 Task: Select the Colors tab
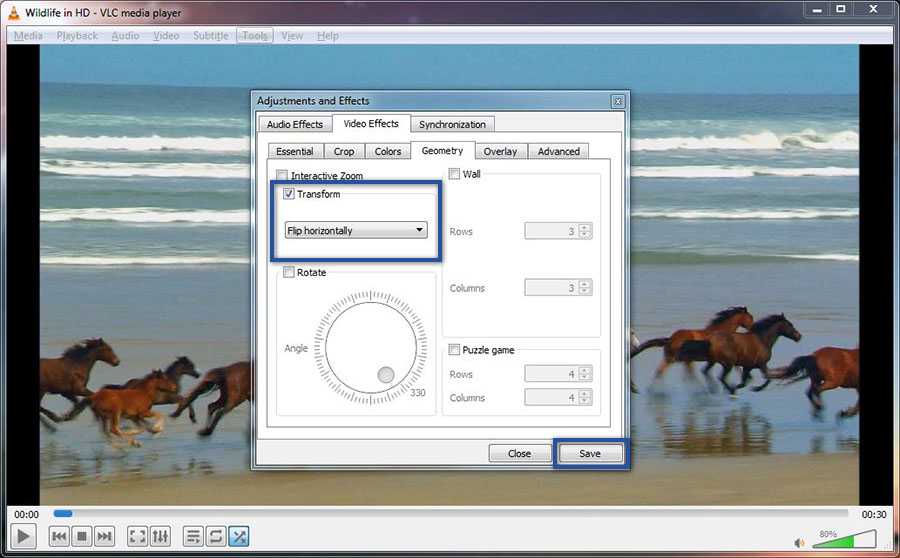click(388, 151)
